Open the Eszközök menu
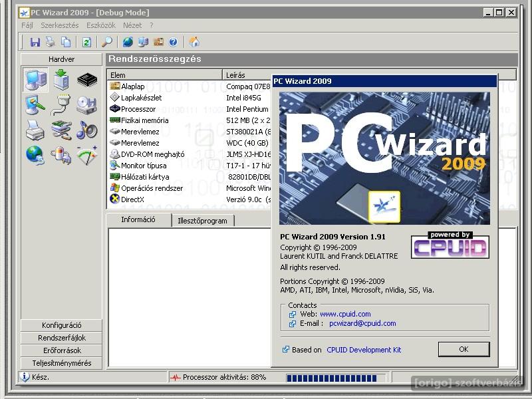 tap(101, 25)
